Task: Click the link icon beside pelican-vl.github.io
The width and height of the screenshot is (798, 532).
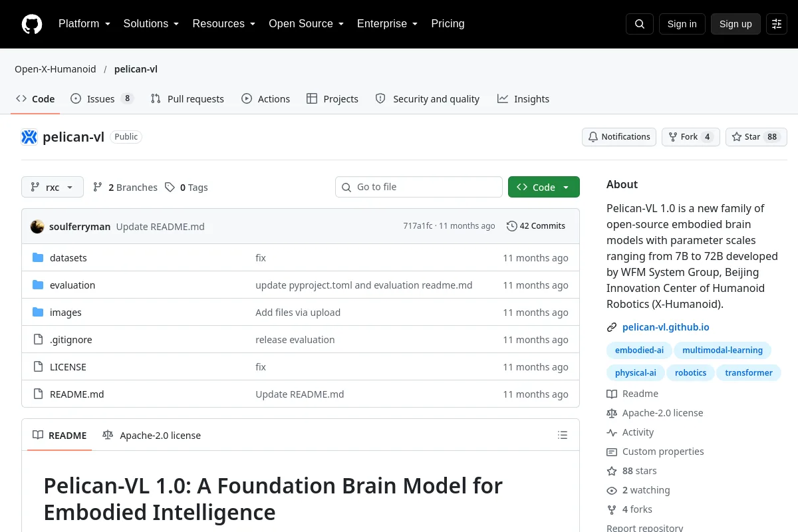Action: click(x=612, y=327)
